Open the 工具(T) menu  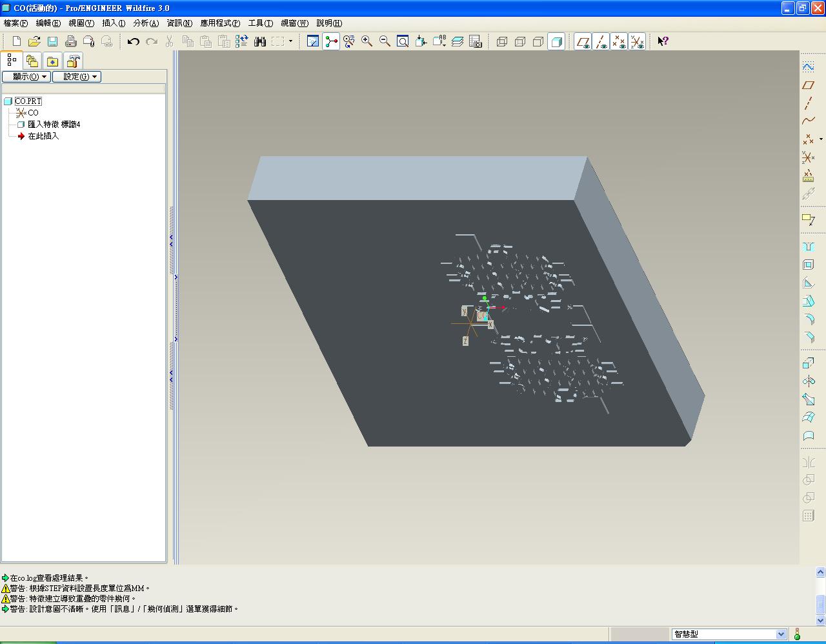tap(261, 23)
